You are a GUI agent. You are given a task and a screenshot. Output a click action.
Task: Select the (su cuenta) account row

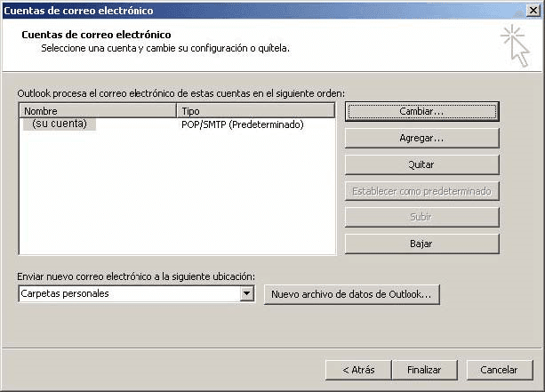tap(60, 124)
